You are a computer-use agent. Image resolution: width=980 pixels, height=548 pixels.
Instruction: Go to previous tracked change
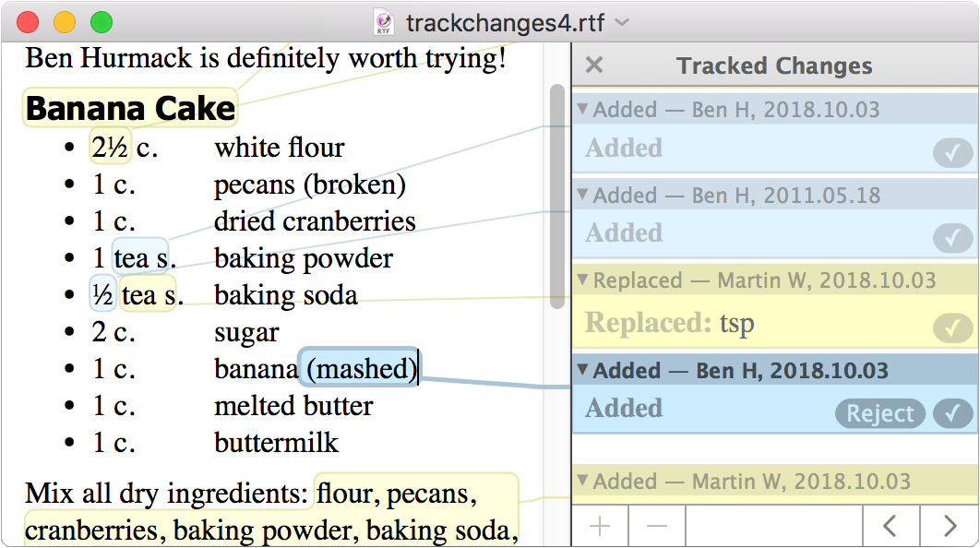[x=890, y=527]
